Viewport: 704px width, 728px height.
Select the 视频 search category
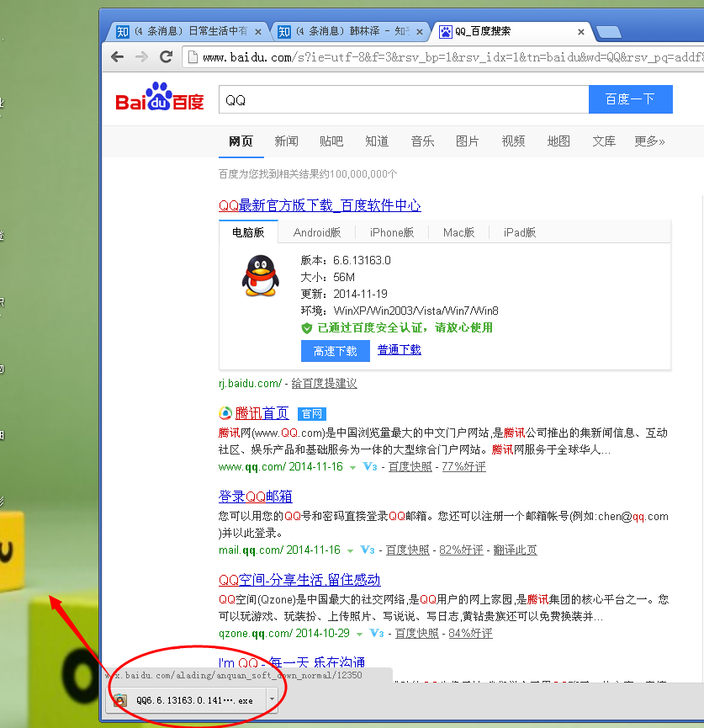tap(513, 141)
